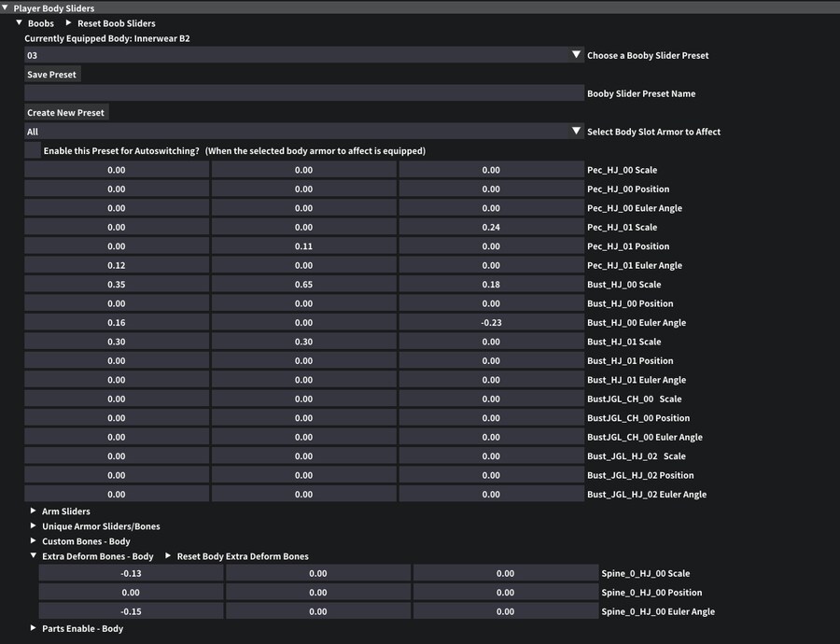Image resolution: width=840 pixels, height=644 pixels.
Task: Click Pec_HJ_01 Position slider showing 0.11
Action: click(x=303, y=246)
